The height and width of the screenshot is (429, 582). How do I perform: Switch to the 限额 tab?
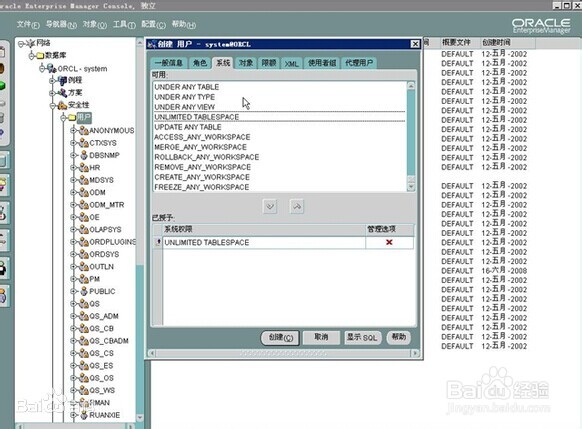(269, 63)
